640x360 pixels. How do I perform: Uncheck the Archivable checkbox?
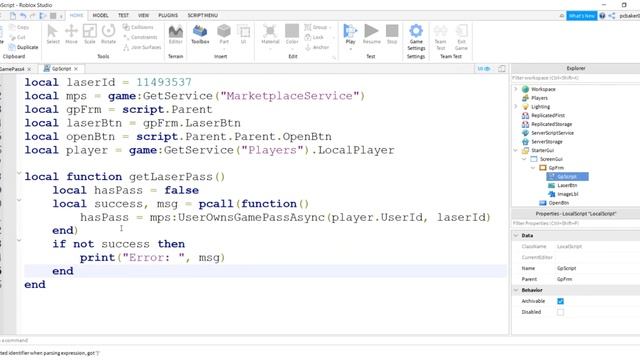[560, 301]
